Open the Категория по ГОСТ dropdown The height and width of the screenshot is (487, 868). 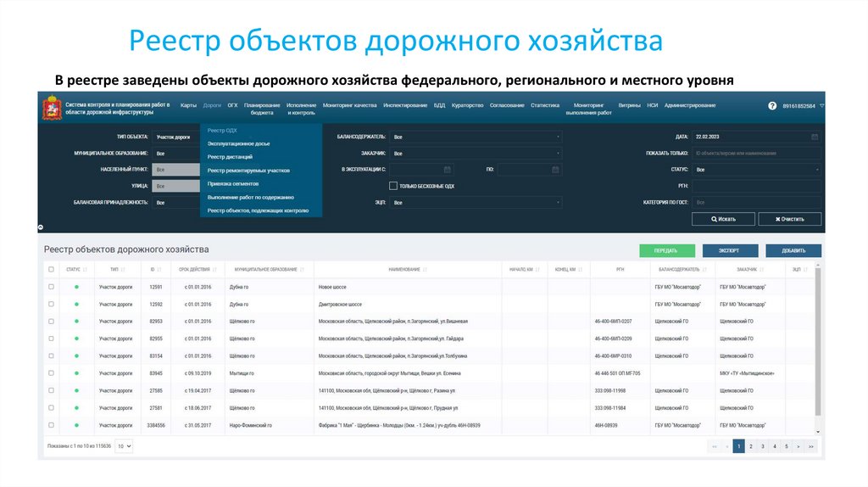click(x=756, y=203)
